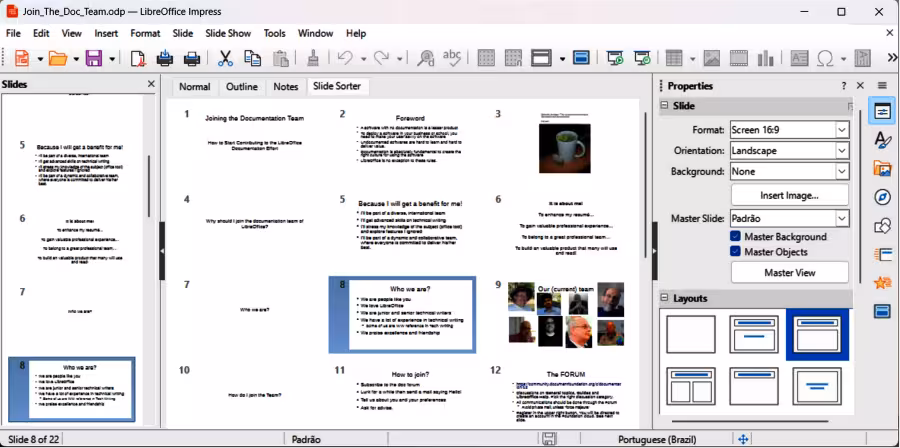Image resolution: width=900 pixels, height=448 pixels.
Task: Switch to the Notes view tab
Action: (x=286, y=87)
